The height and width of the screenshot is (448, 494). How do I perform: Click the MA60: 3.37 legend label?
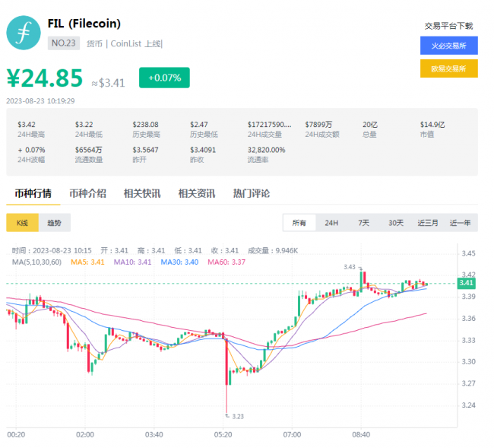[x=226, y=262]
